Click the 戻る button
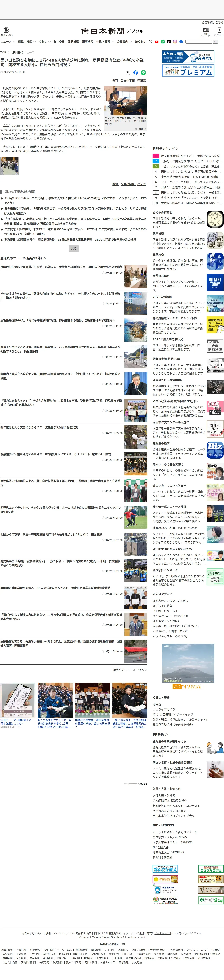The width and height of the screenshot is (224, 980). click(74, 248)
